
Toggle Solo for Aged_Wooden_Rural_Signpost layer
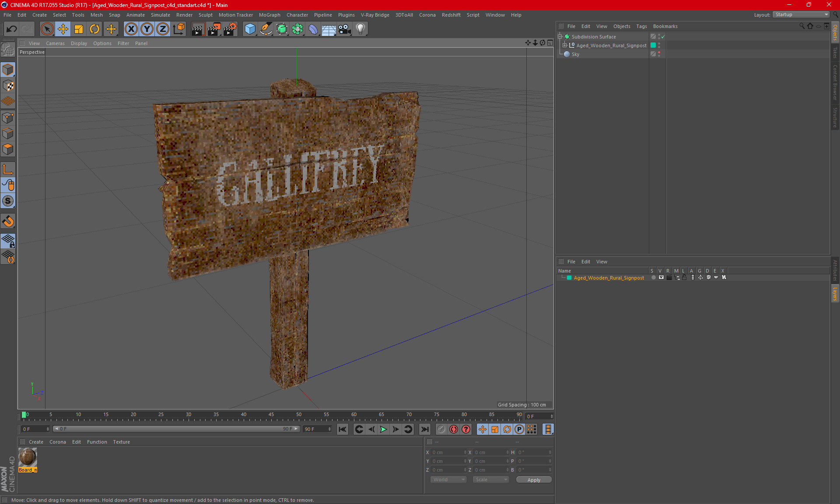tap(653, 277)
